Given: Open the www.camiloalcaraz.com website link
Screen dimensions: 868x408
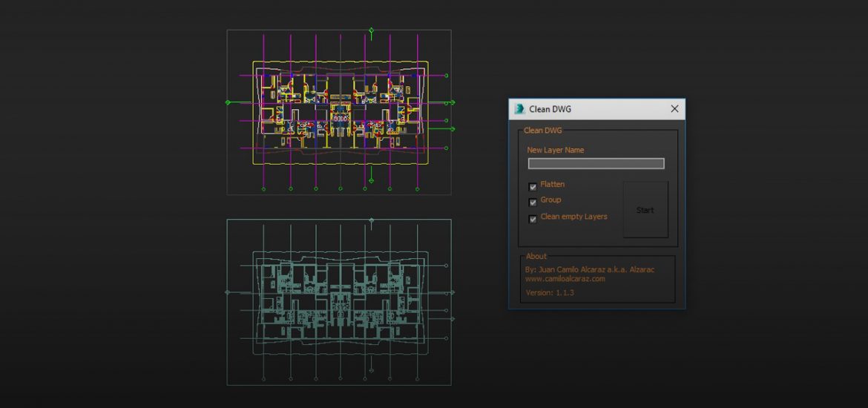Looking at the screenshot, I should (x=565, y=279).
